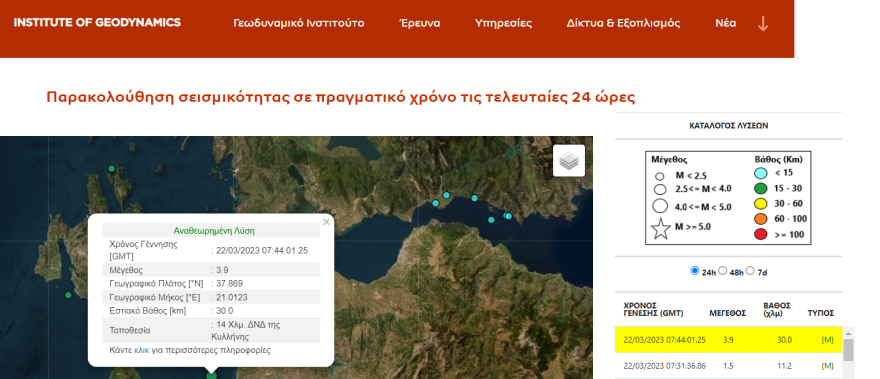Click the lone cyan marker in mid-gulf north coast
880x379 pixels.
(475, 198)
